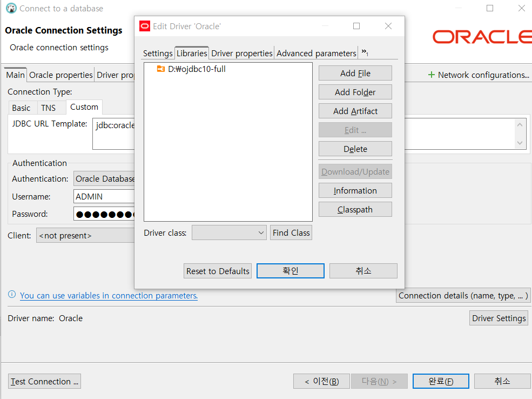532x399 pixels.
Task: Click the JDBC URL scroll up arrow
Action: [520, 125]
